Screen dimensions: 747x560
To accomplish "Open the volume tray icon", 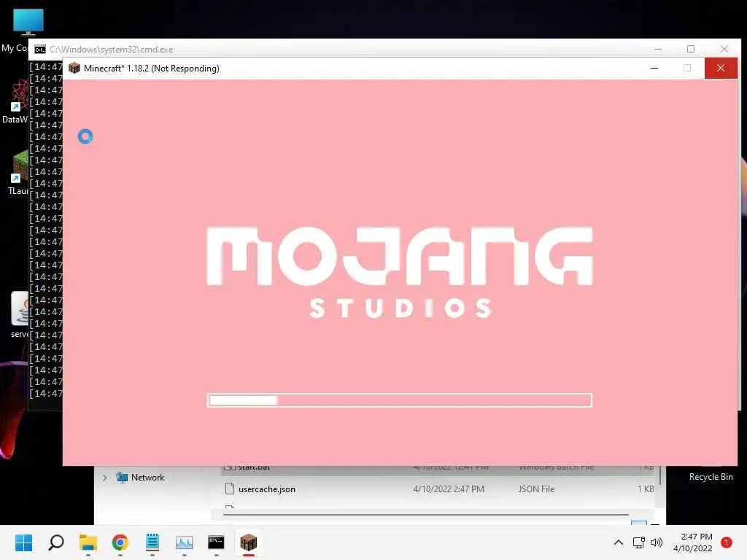I will pos(657,542).
